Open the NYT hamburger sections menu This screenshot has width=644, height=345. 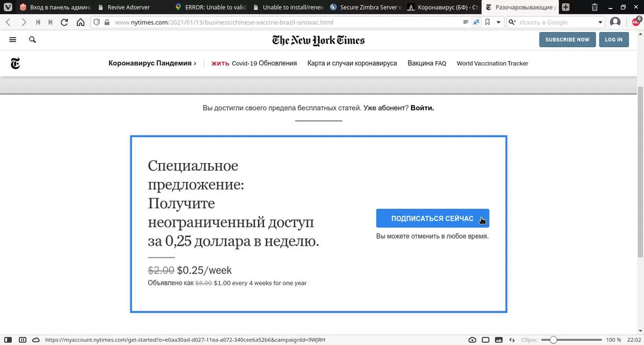pyautogui.click(x=13, y=40)
